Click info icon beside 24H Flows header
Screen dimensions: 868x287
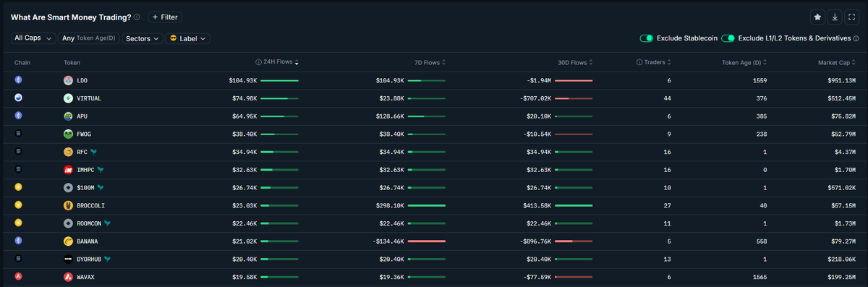coord(258,62)
